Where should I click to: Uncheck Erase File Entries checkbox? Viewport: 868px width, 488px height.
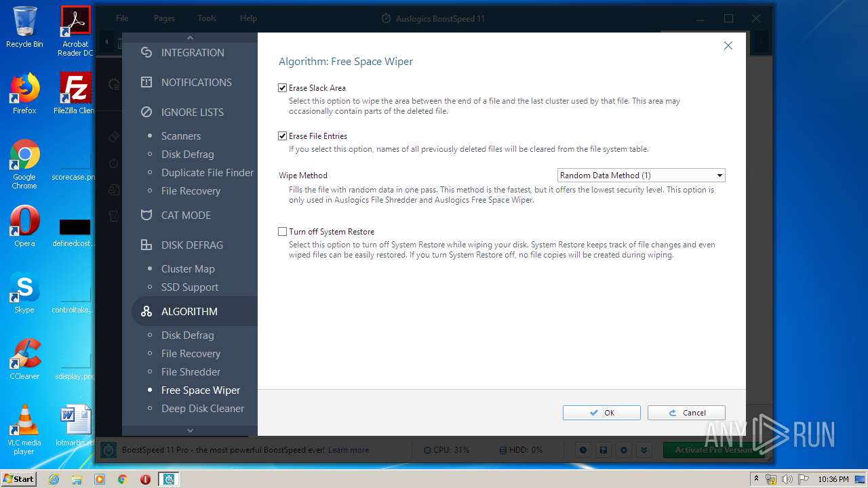click(282, 136)
